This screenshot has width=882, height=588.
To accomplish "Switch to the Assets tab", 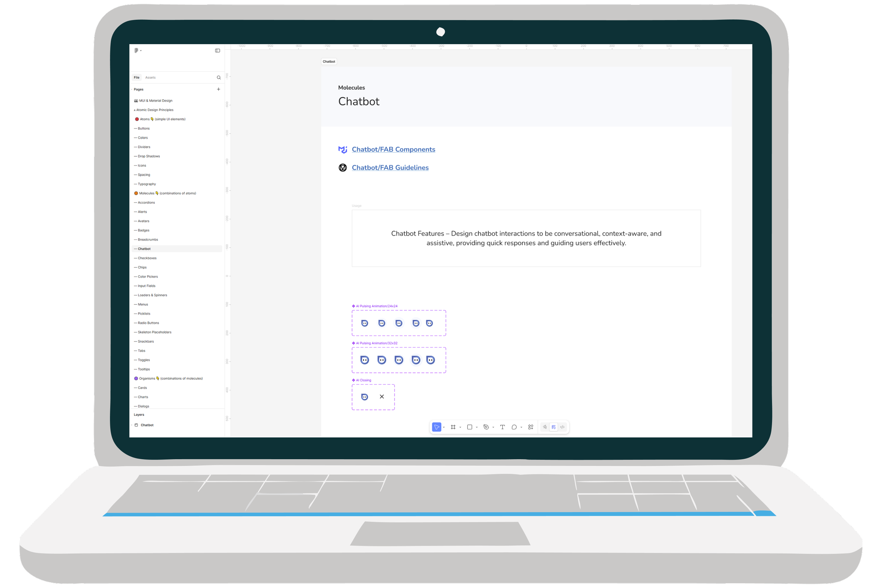I will [150, 77].
